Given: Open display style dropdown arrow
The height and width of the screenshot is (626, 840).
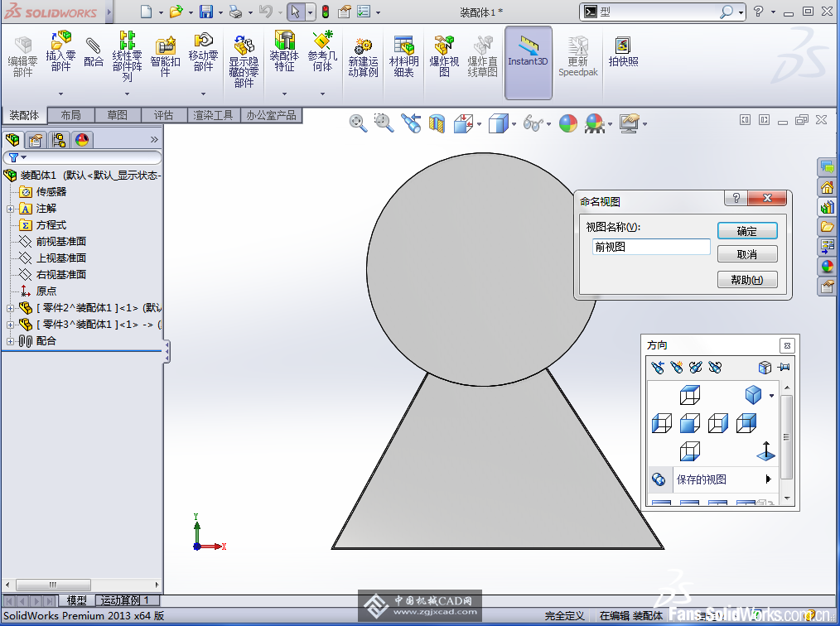Looking at the screenshot, I should (x=514, y=124).
